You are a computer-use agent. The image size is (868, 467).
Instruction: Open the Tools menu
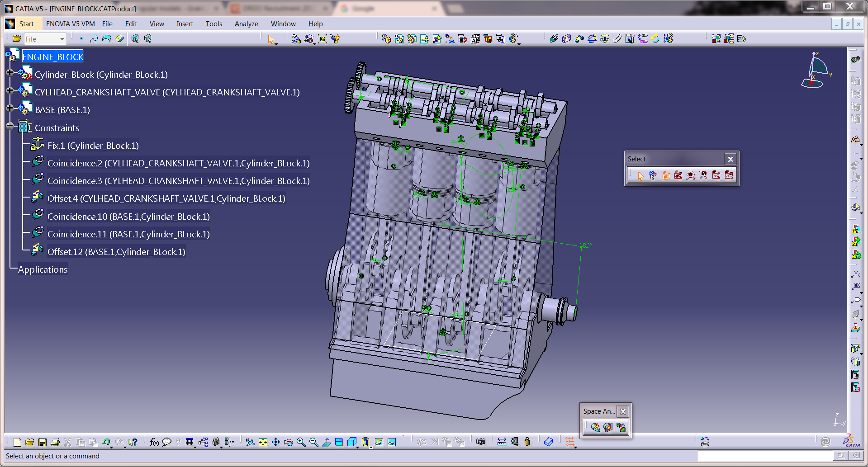pyautogui.click(x=214, y=24)
